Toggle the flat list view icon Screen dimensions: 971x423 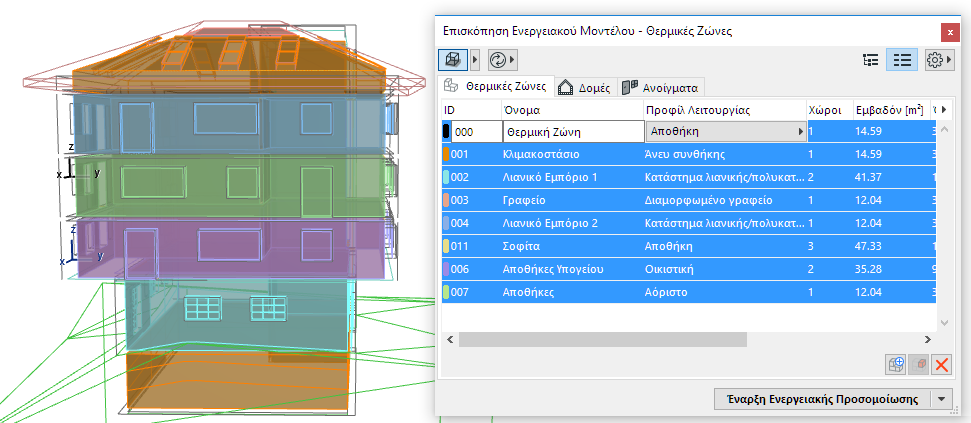(x=902, y=60)
